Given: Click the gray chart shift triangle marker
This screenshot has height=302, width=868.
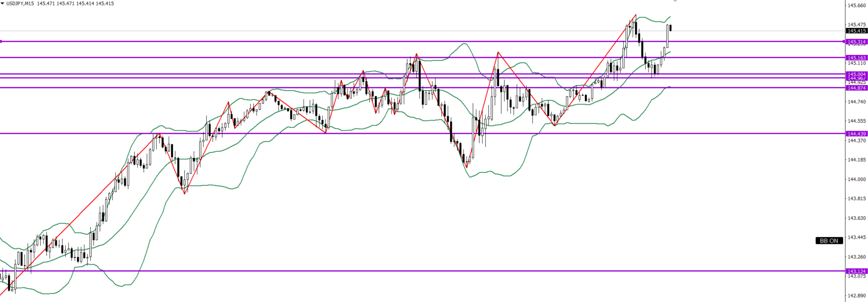Looking at the screenshot, I should [x=675, y=1].
